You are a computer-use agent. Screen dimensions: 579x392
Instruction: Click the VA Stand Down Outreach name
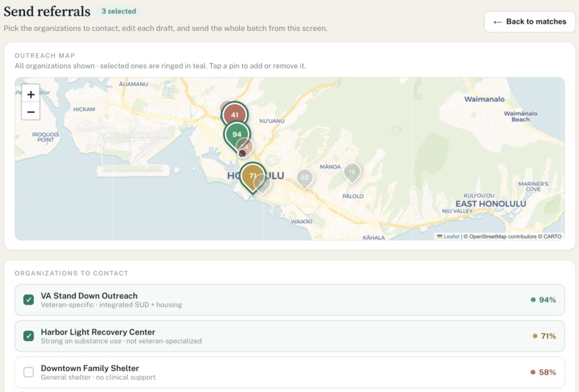[x=89, y=296]
